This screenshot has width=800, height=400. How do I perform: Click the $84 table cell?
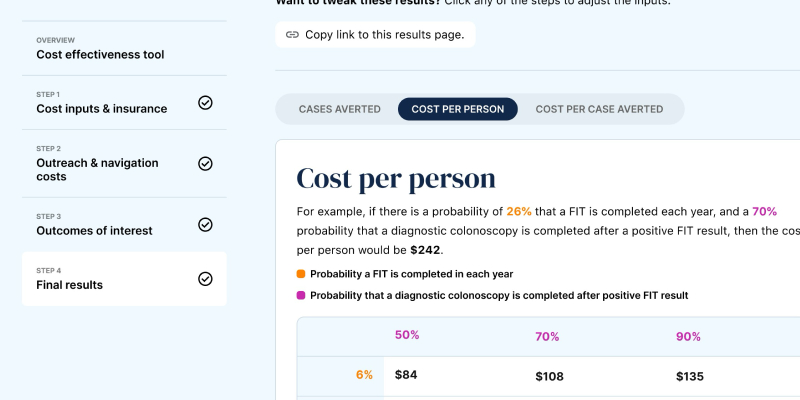(406, 375)
